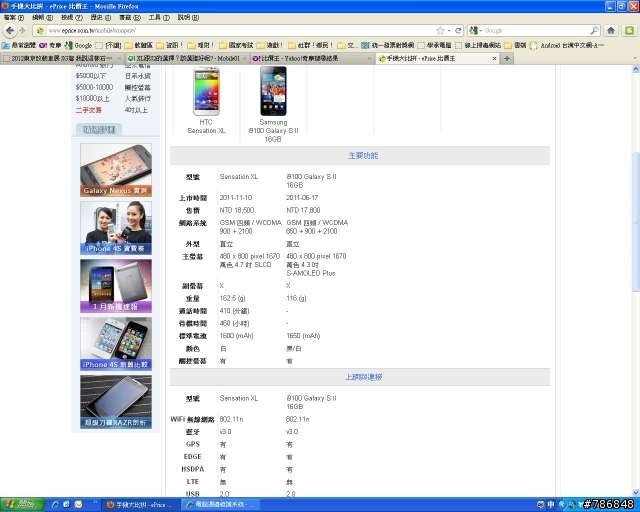Click Internet Explorer quick launch icon
This screenshot has width=640, height=512.
point(55,505)
